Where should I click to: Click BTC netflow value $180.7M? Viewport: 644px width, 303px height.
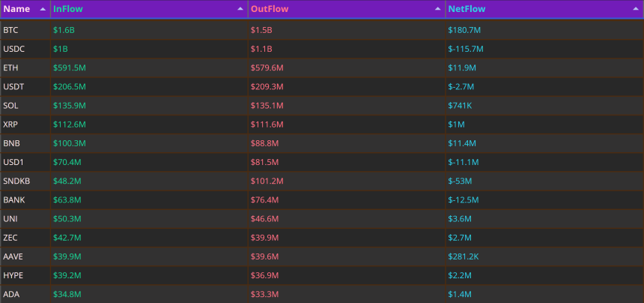pyautogui.click(x=465, y=30)
